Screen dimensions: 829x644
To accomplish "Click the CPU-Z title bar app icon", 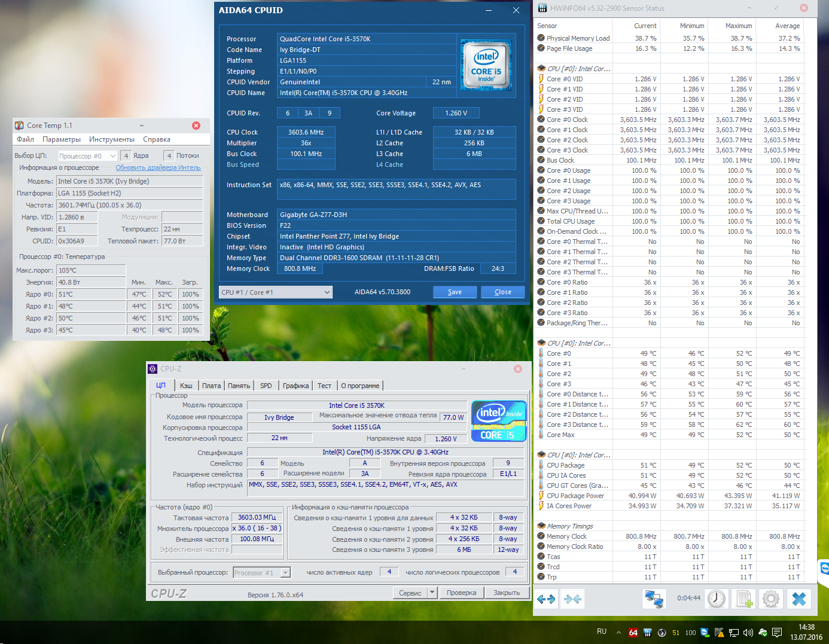I will (153, 369).
